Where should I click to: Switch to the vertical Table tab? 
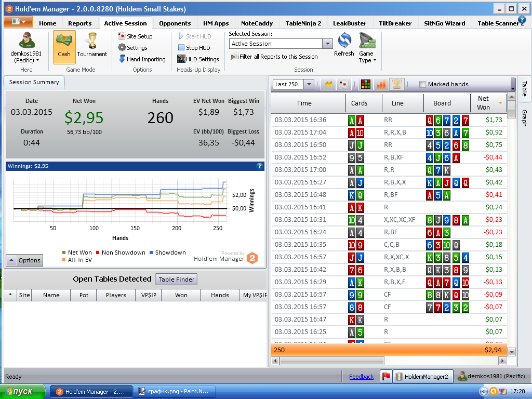pyautogui.click(x=524, y=88)
